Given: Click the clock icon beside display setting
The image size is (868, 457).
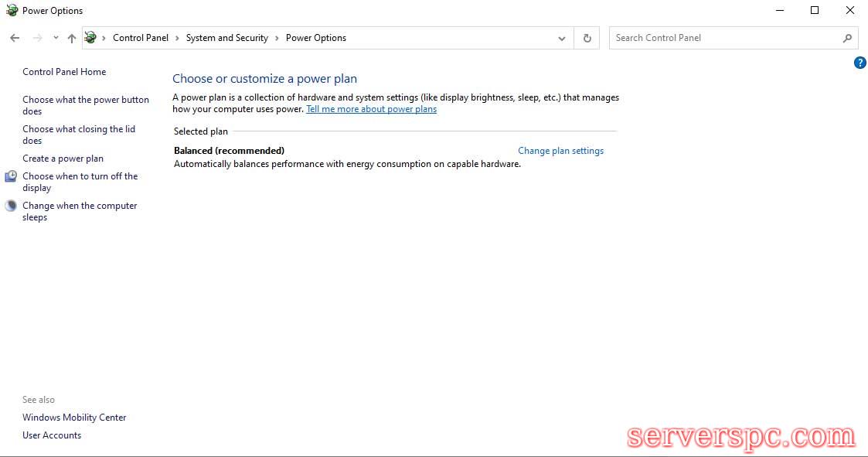Looking at the screenshot, I should point(11,176).
